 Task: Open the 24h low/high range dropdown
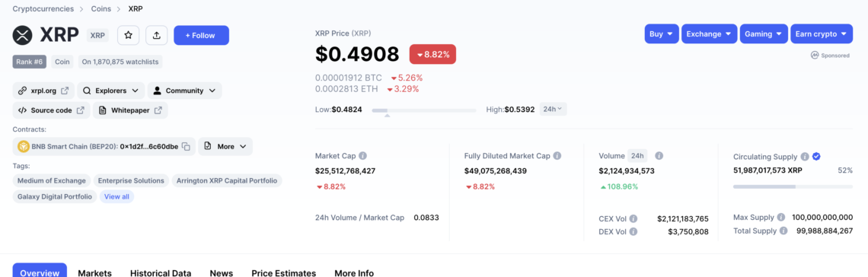coord(553,110)
